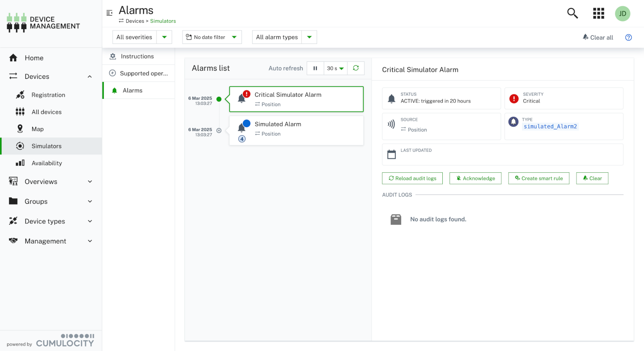Viewport: 644px width, 351px height.
Task: Click the refresh alarms list icon
Action: point(356,68)
